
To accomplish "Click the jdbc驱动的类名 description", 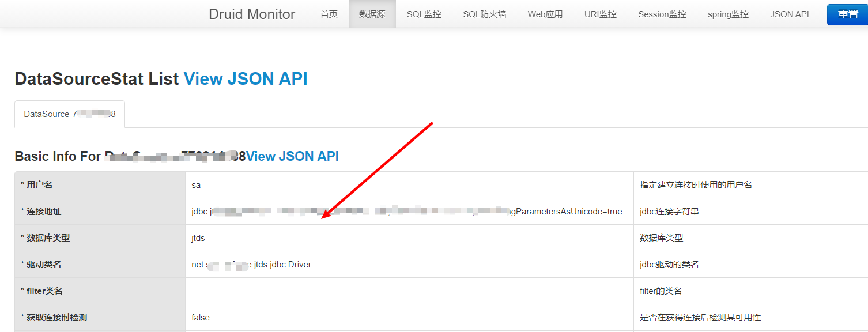I will point(669,265).
